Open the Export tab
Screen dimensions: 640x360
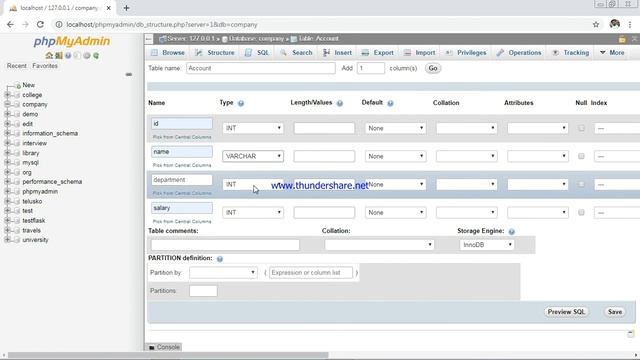(x=378, y=53)
